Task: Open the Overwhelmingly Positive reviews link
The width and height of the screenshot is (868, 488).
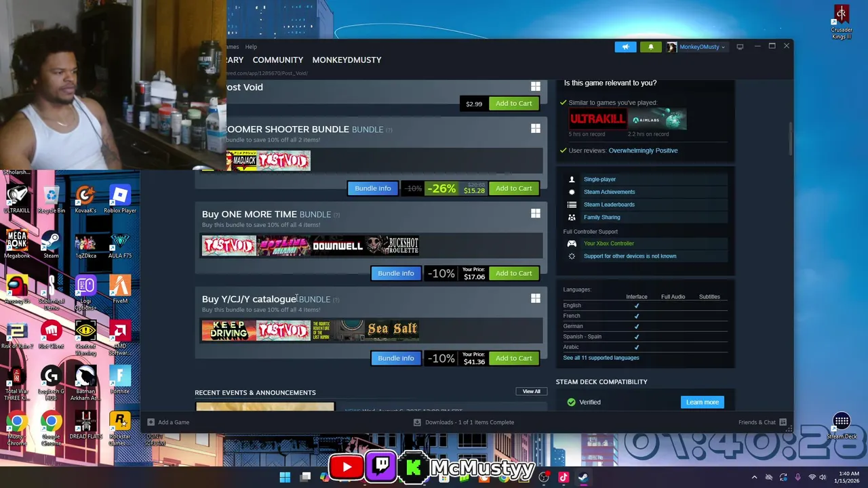Action: (643, 150)
